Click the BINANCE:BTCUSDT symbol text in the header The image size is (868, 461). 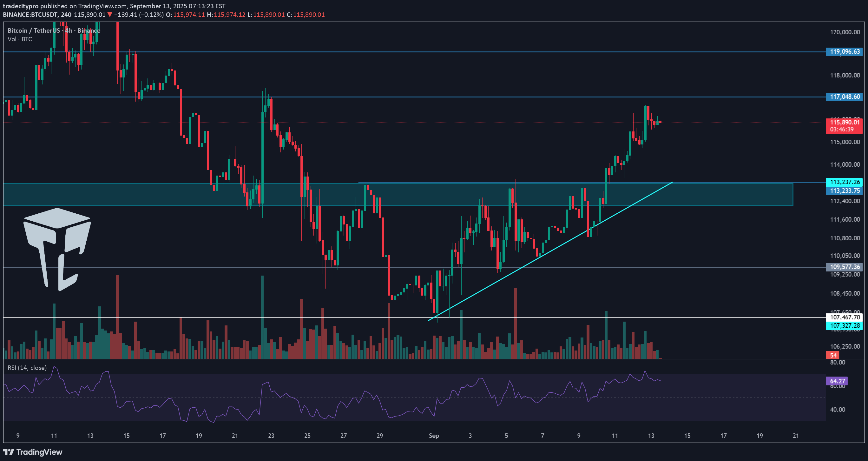tap(30, 15)
